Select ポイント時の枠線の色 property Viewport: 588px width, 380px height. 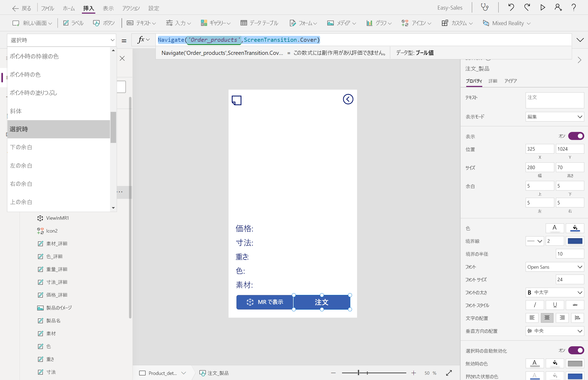[x=59, y=56]
